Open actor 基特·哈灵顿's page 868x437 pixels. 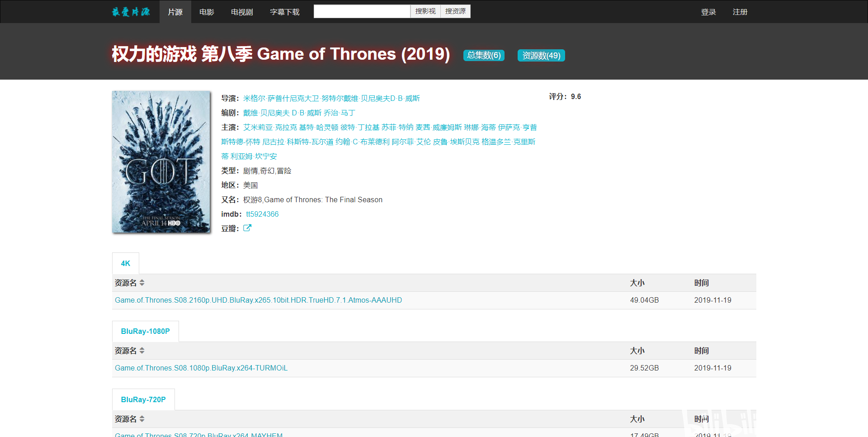click(x=319, y=127)
